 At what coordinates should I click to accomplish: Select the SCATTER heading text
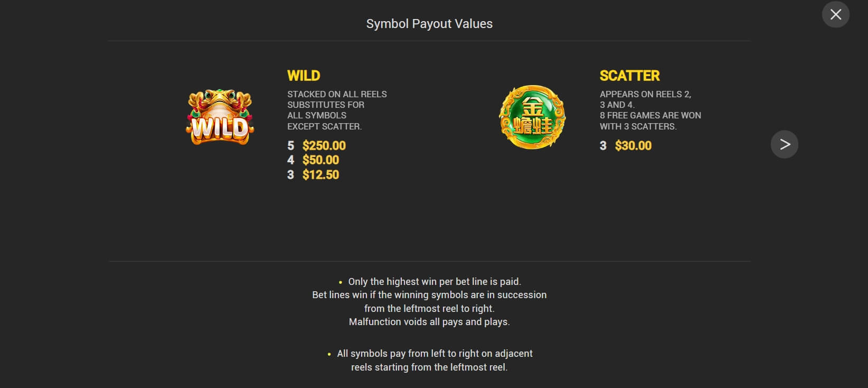pos(629,76)
